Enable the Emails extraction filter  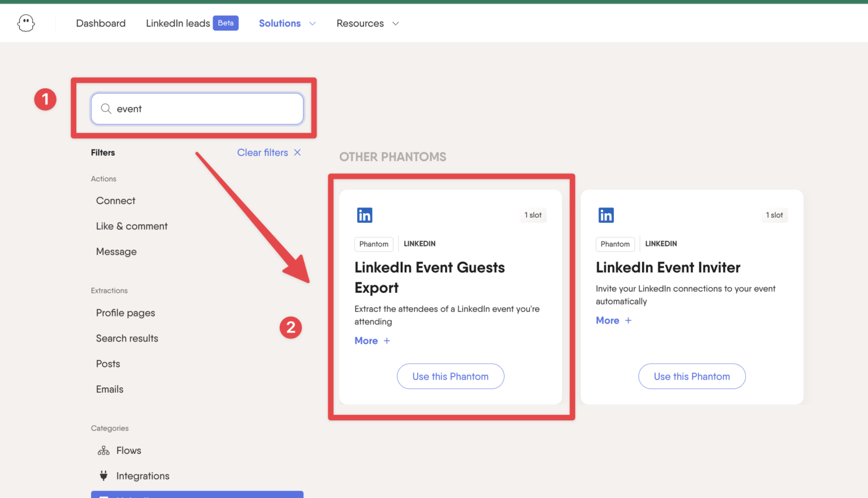click(x=110, y=389)
